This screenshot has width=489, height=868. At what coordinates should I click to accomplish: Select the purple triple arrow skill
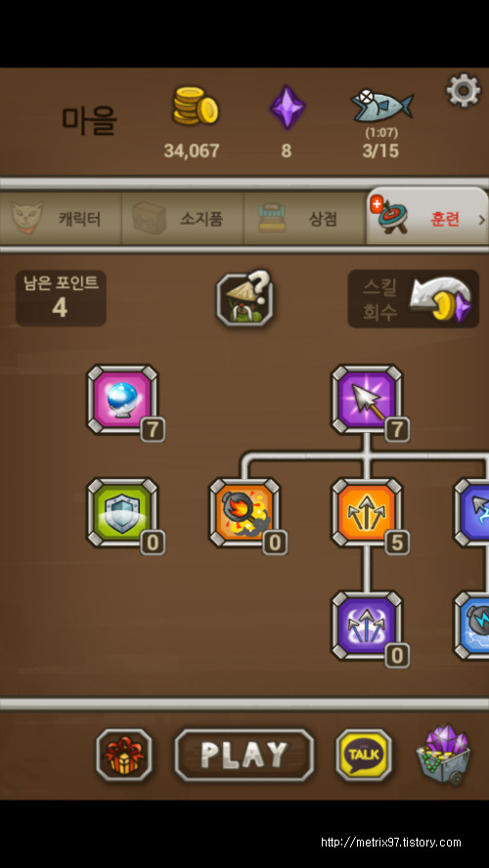coord(367,626)
